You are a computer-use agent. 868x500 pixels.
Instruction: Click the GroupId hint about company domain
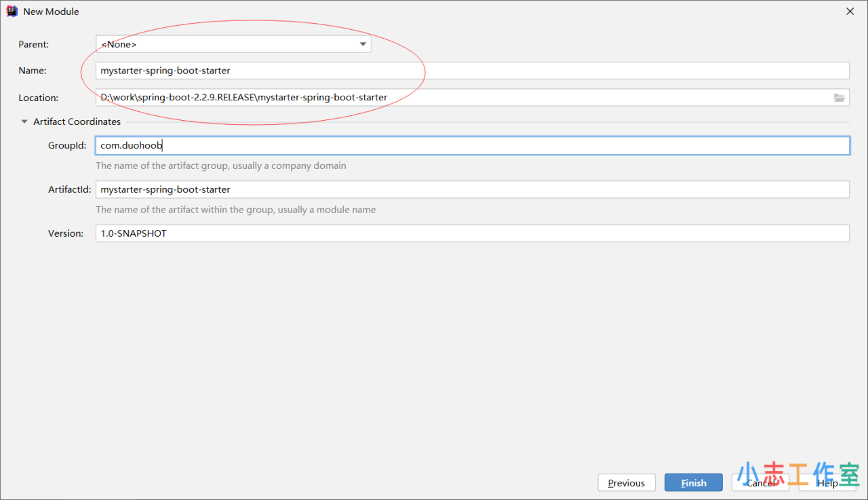point(220,166)
